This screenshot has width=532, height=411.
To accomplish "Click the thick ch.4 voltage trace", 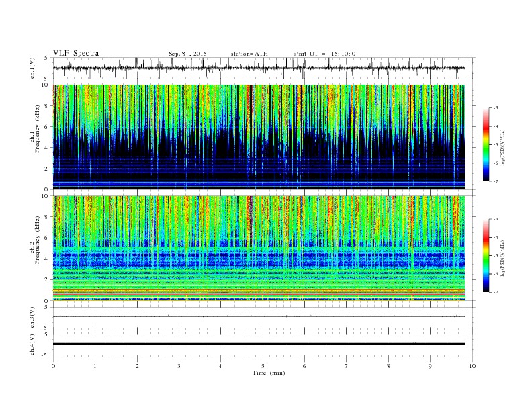I will [x=259, y=344].
